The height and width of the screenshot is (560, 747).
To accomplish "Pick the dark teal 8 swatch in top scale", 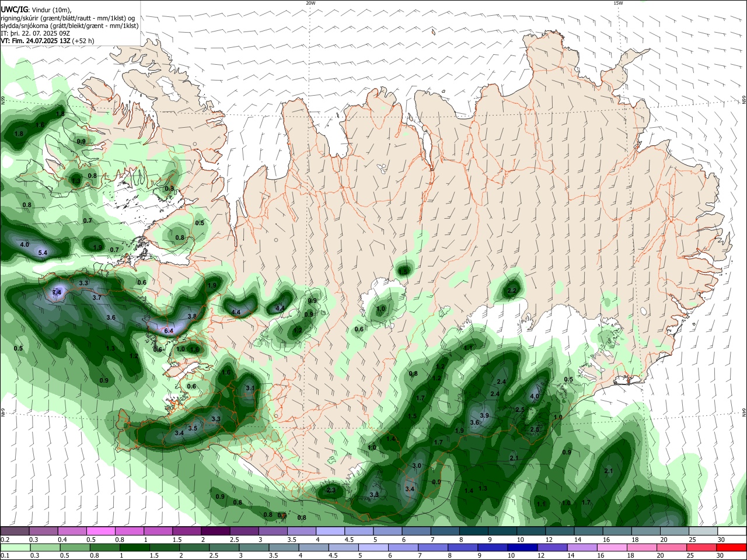I will (x=473, y=531).
